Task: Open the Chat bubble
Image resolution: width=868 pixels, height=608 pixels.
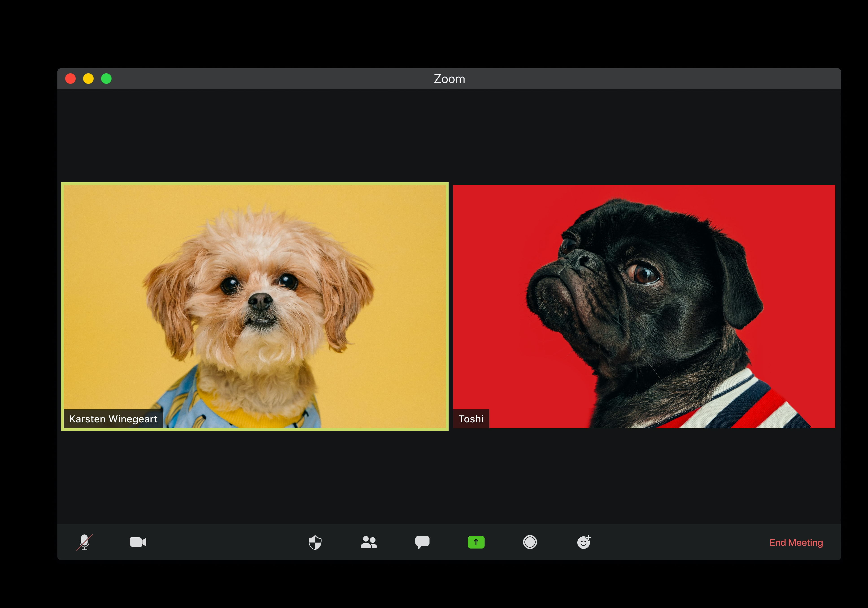Action: point(422,542)
